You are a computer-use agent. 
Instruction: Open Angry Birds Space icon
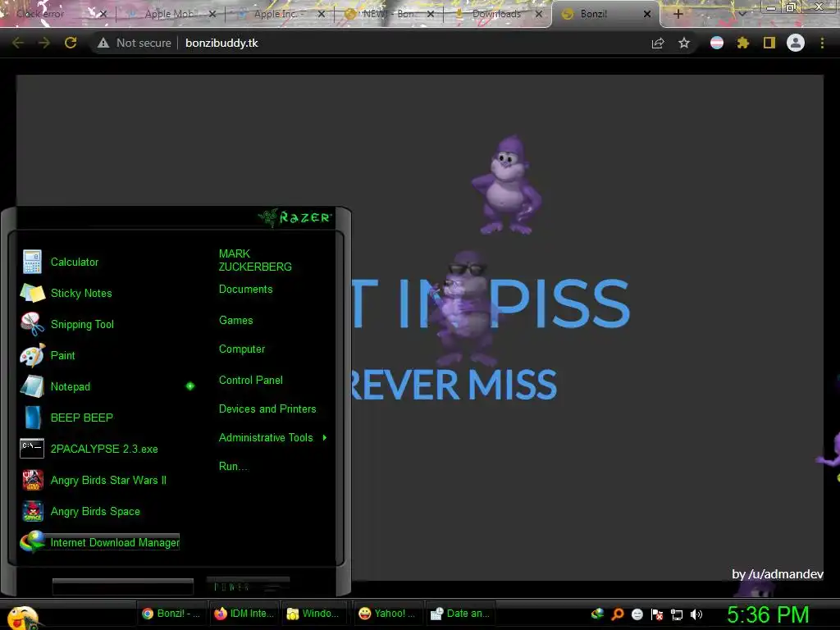32,511
